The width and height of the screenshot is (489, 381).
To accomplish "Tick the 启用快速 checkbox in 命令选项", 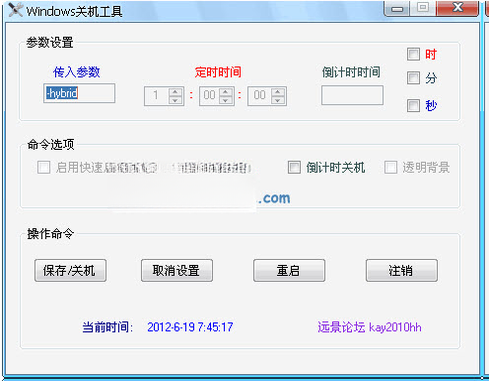I will pyautogui.click(x=44, y=167).
